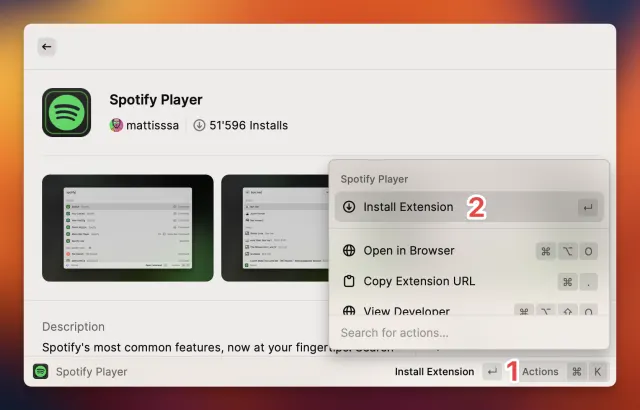
Task: Open the mattisssa author link
Action: [x=152, y=125]
